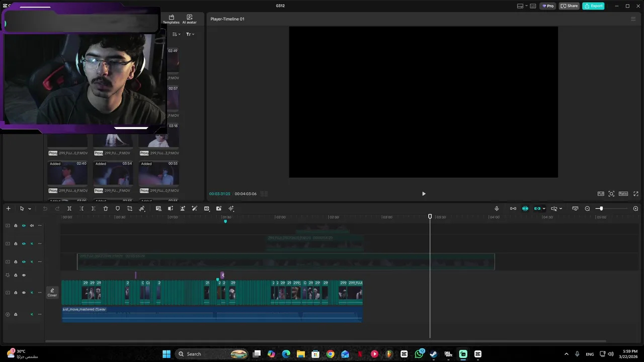Click the teal marker on the timeline ruler
Image resolution: width=644 pixels, height=362 pixels.
point(225,221)
